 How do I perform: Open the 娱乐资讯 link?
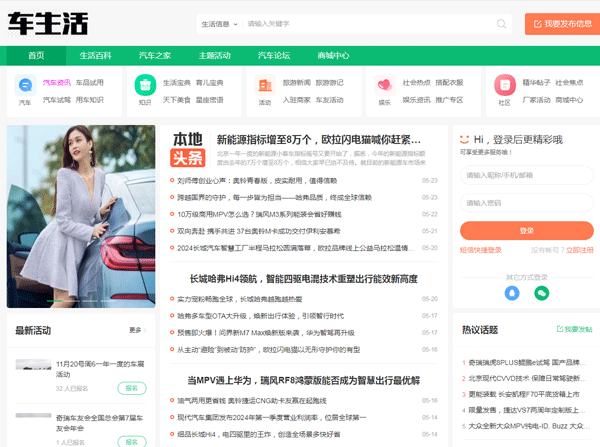click(416, 100)
